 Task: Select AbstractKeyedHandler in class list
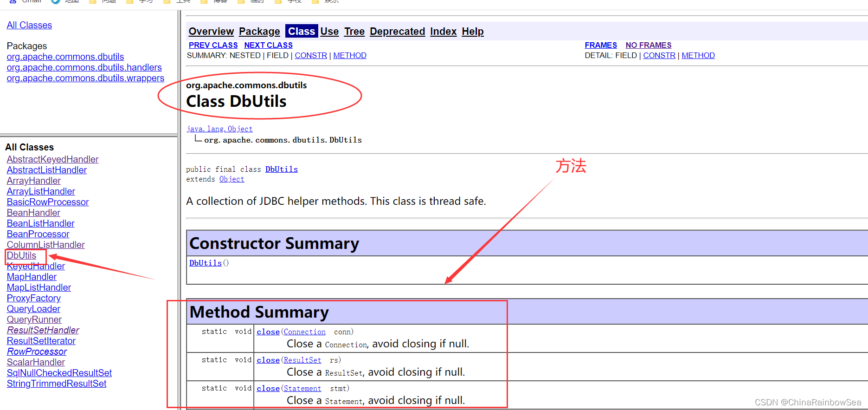(52, 159)
